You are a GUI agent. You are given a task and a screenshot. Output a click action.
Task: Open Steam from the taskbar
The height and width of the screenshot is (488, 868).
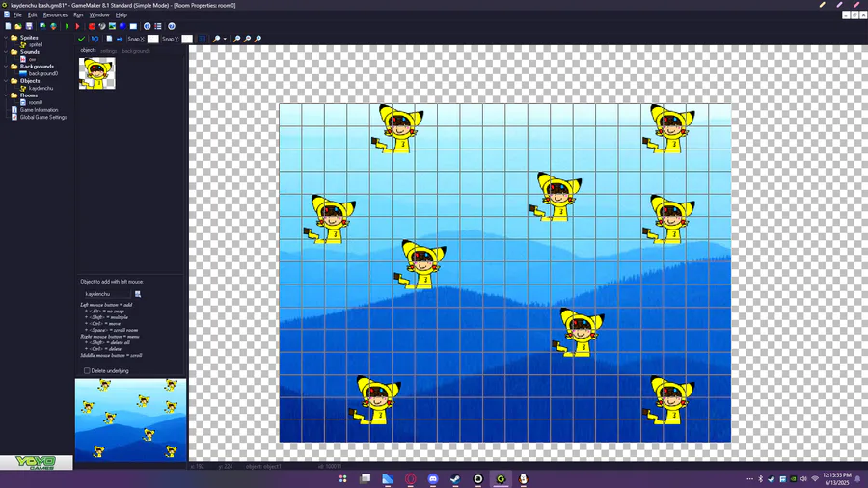[455, 478]
